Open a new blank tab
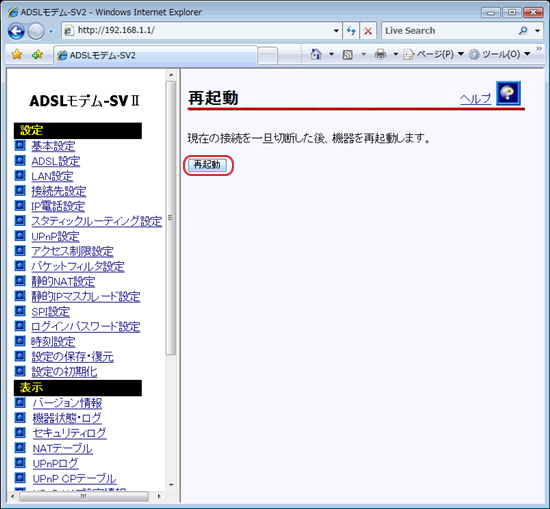This screenshot has width=550, height=509. pyautogui.click(x=267, y=56)
